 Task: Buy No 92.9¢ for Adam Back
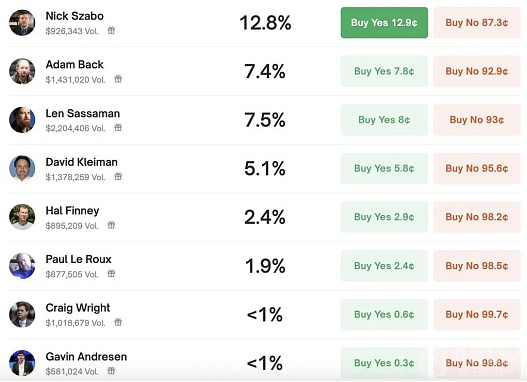(477, 71)
